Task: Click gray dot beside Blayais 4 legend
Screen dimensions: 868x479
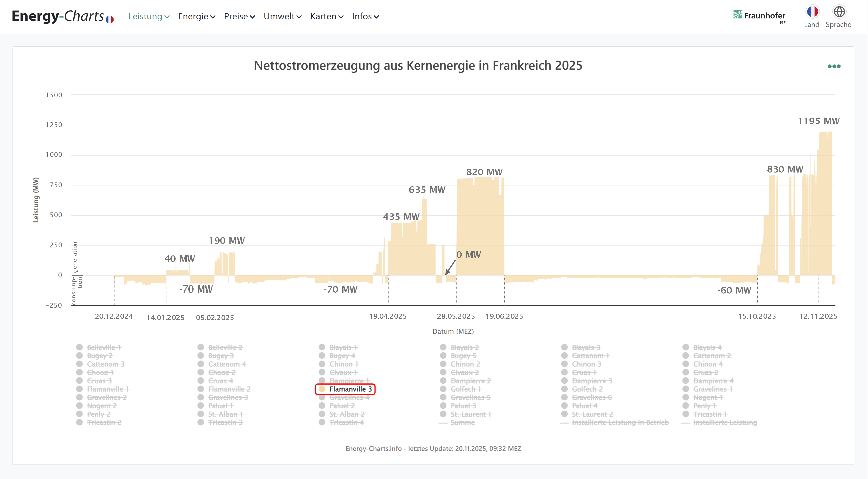Action: click(x=686, y=347)
